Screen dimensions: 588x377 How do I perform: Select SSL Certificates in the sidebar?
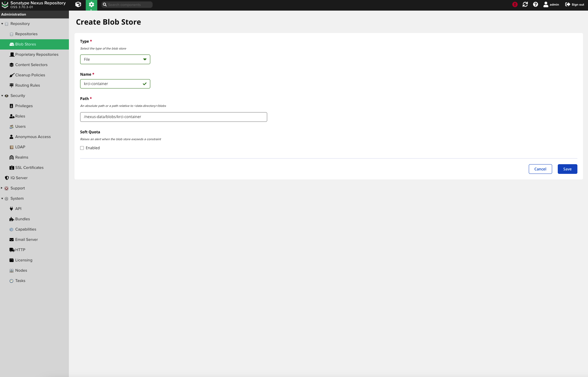pyautogui.click(x=29, y=167)
